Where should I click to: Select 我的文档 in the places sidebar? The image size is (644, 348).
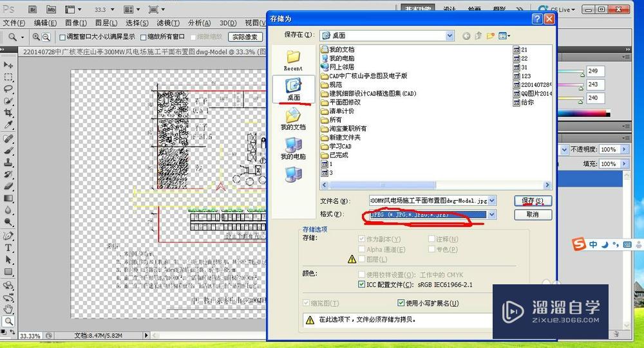click(x=293, y=119)
